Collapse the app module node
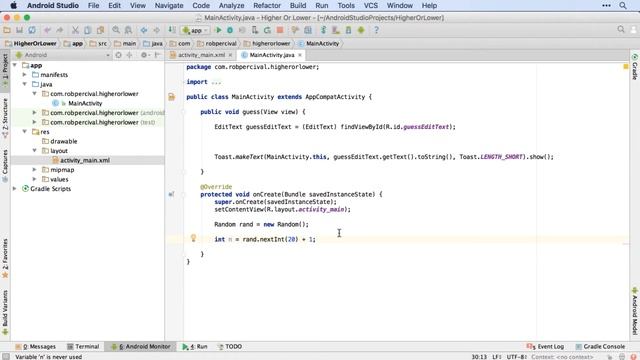640x360 pixels. tap(15, 65)
